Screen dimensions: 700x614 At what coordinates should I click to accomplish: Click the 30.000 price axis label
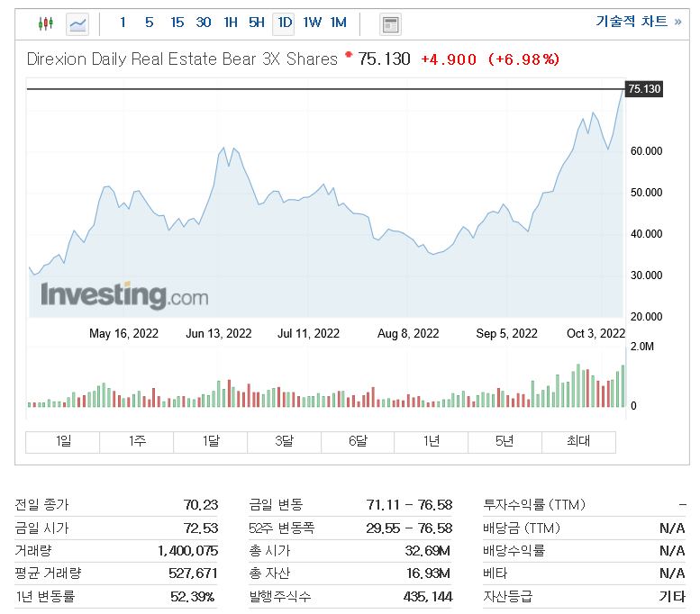coord(646,275)
